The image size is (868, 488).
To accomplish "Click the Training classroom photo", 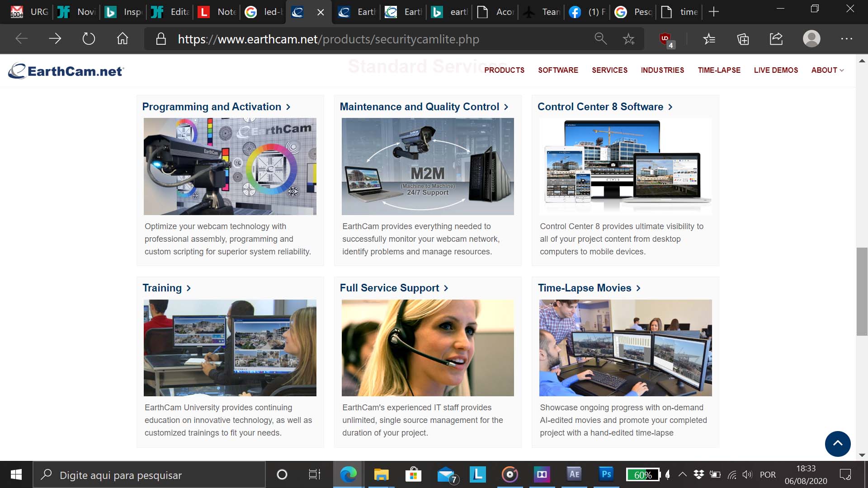I will click(x=230, y=348).
